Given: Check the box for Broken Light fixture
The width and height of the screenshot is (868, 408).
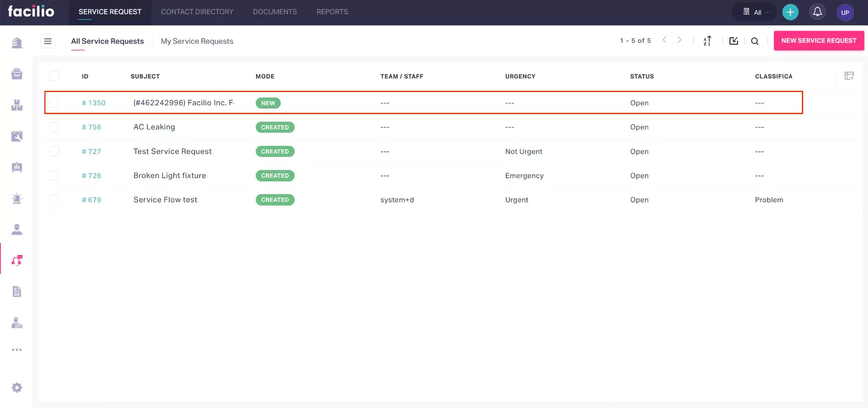Looking at the screenshot, I should point(54,176).
